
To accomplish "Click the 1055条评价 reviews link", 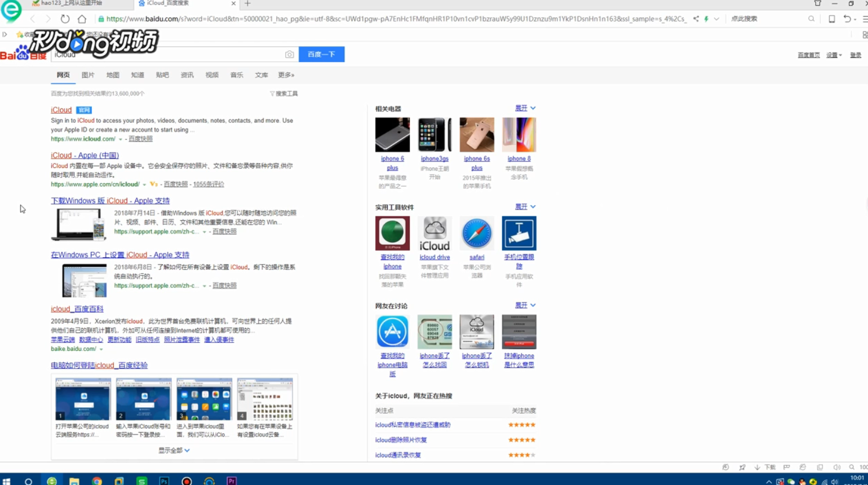I will [209, 184].
